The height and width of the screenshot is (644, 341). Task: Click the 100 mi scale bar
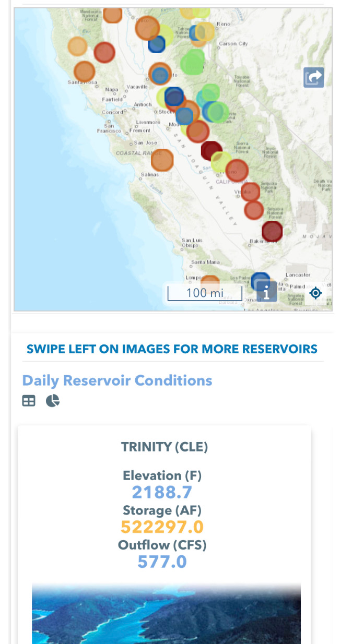pos(204,293)
